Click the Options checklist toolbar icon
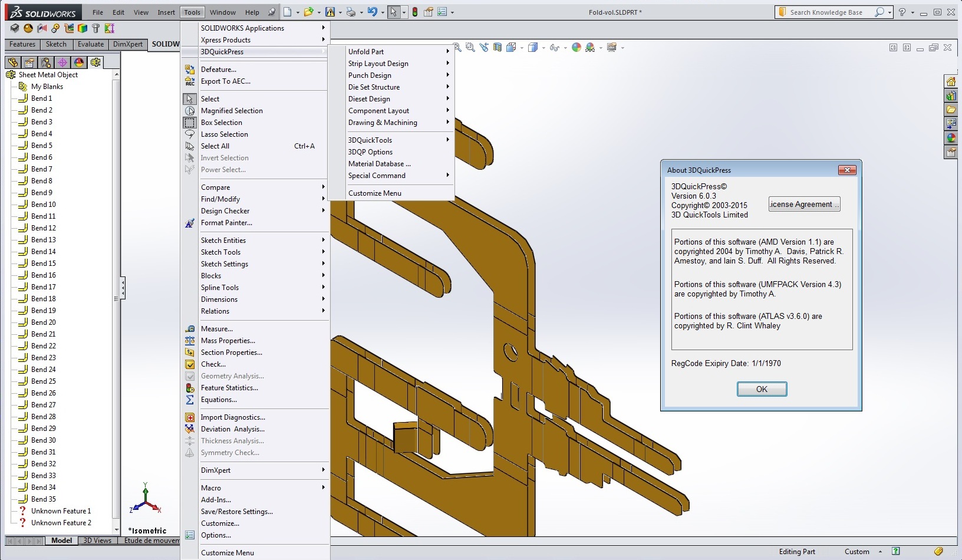This screenshot has width=962, height=560. (442, 12)
